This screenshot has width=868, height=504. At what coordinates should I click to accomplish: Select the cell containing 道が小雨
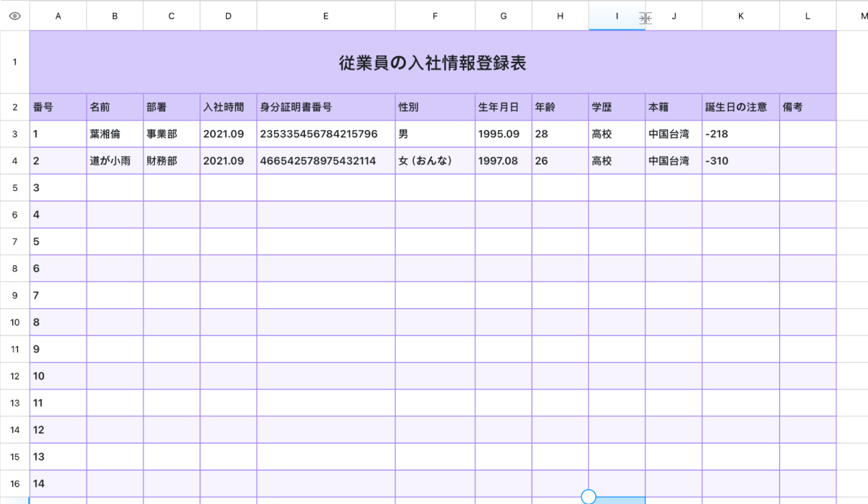115,161
